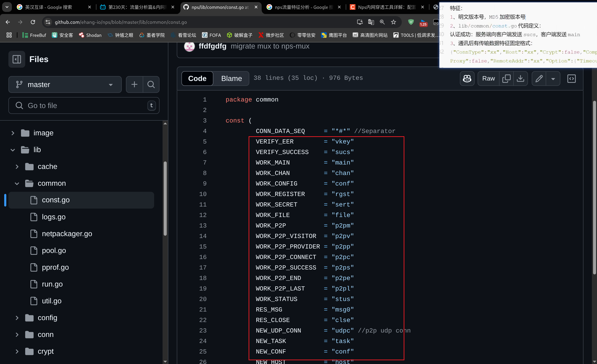Click the Go to file search field

83,105
